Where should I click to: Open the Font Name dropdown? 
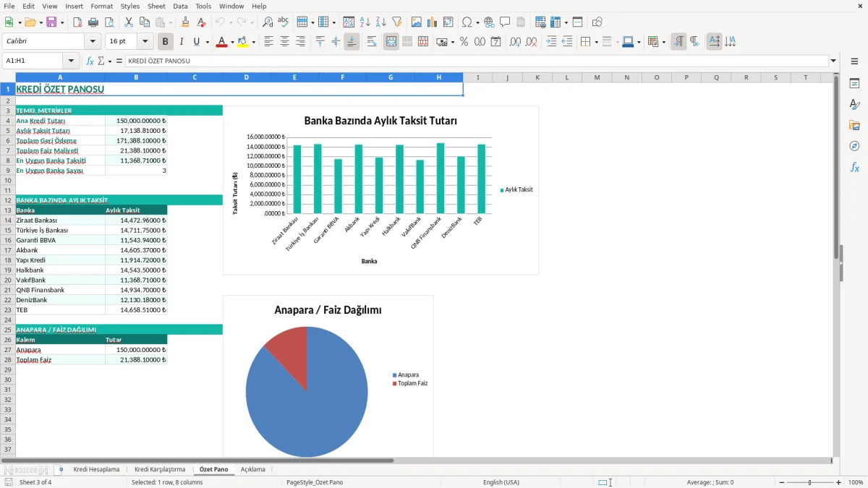[x=93, y=42]
